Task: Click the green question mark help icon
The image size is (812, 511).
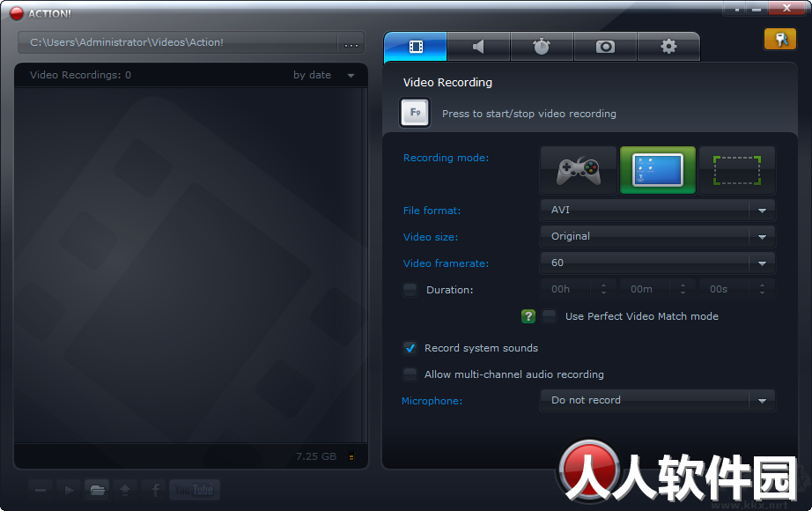Action: click(528, 316)
